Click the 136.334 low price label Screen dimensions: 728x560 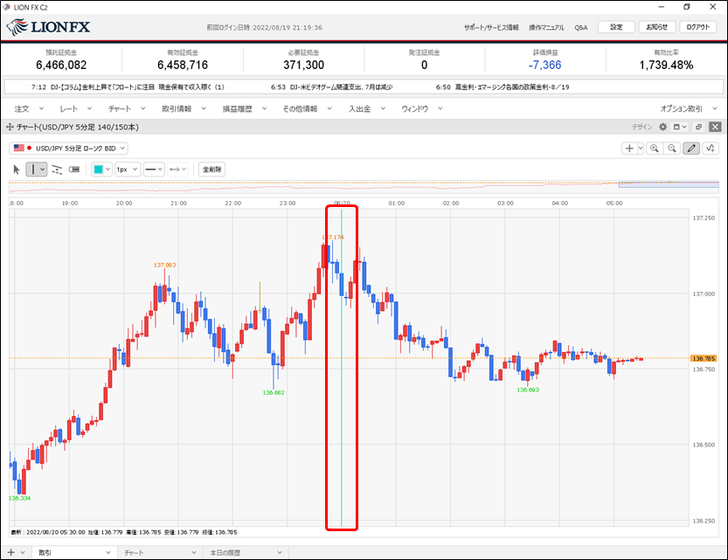click(x=19, y=498)
